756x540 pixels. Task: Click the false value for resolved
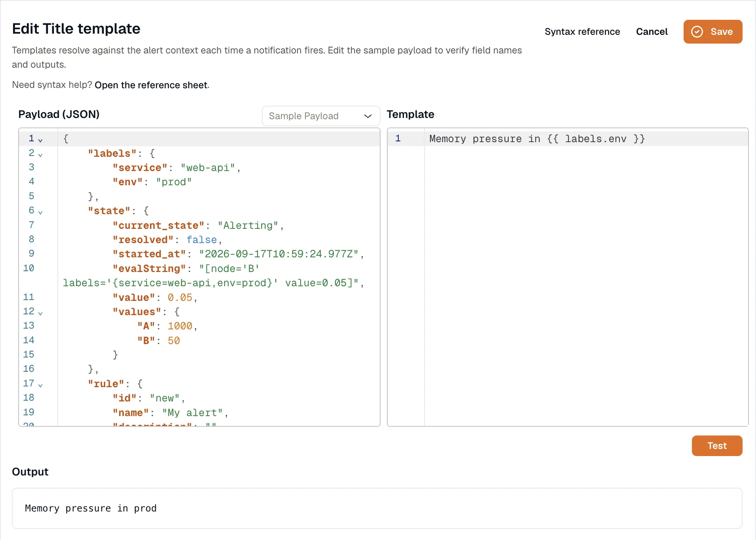tap(202, 240)
